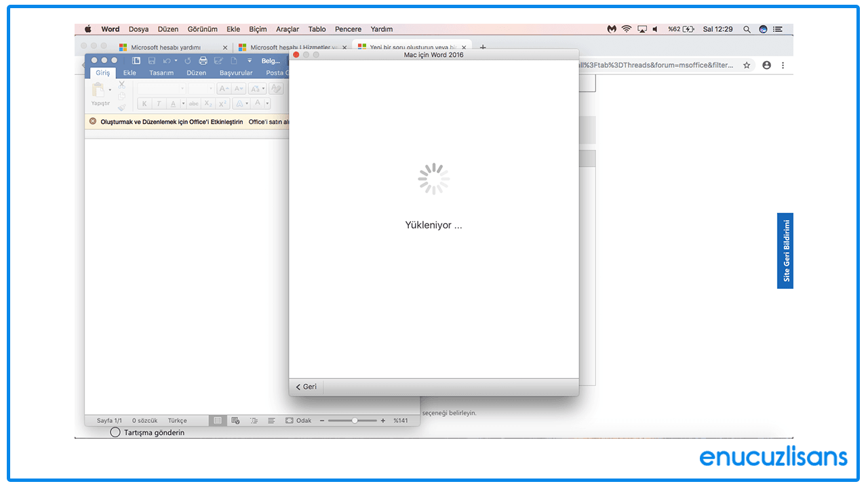
Task: Toggle superscript X2 button
Action: [223, 104]
